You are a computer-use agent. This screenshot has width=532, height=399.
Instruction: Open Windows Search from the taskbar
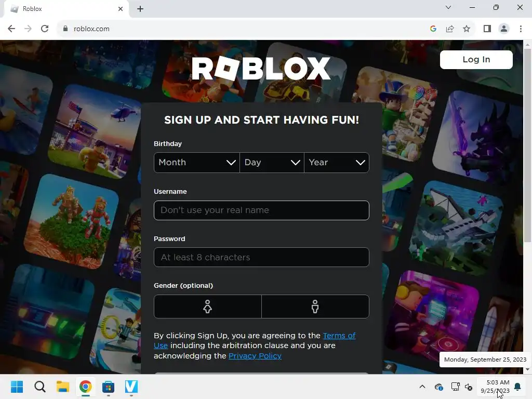coord(39,387)
